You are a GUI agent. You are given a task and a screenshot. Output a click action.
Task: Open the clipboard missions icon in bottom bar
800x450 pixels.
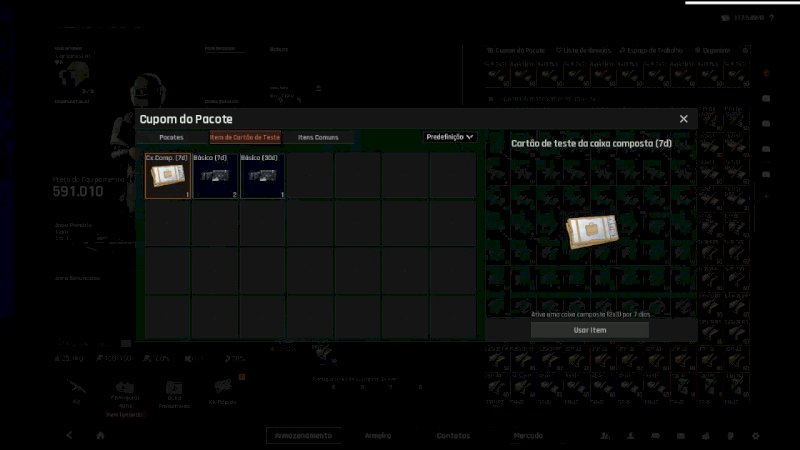(731, 436)
